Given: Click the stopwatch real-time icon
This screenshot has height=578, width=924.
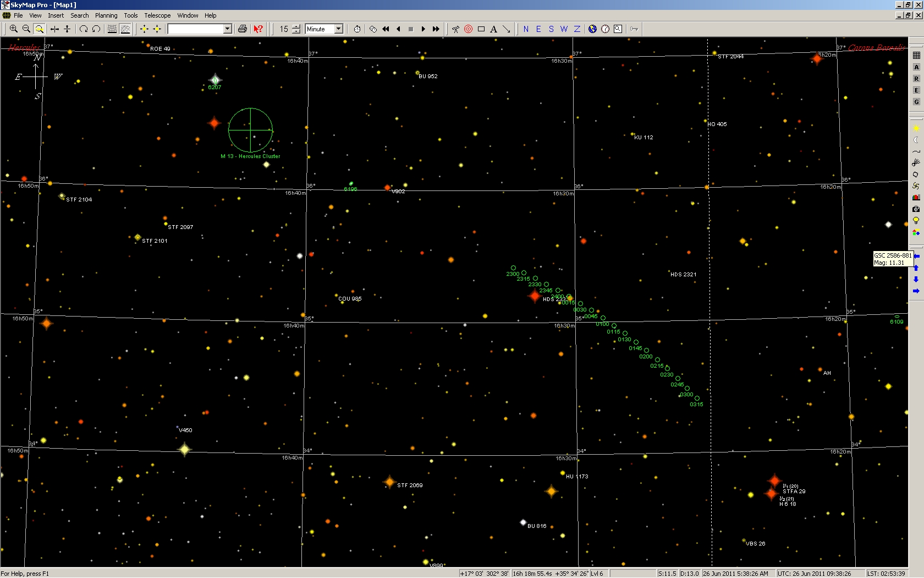Looking at the screenshot, I should pyautogui.click(x=358, y=29).
